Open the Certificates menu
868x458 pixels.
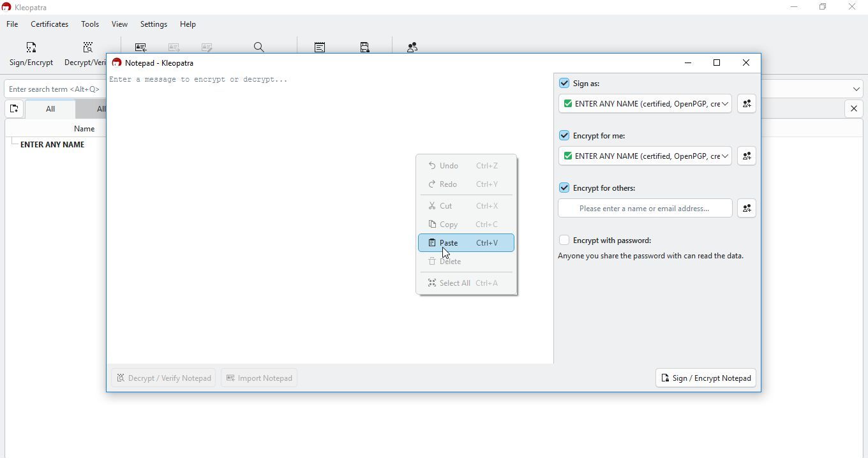point(50,24)
